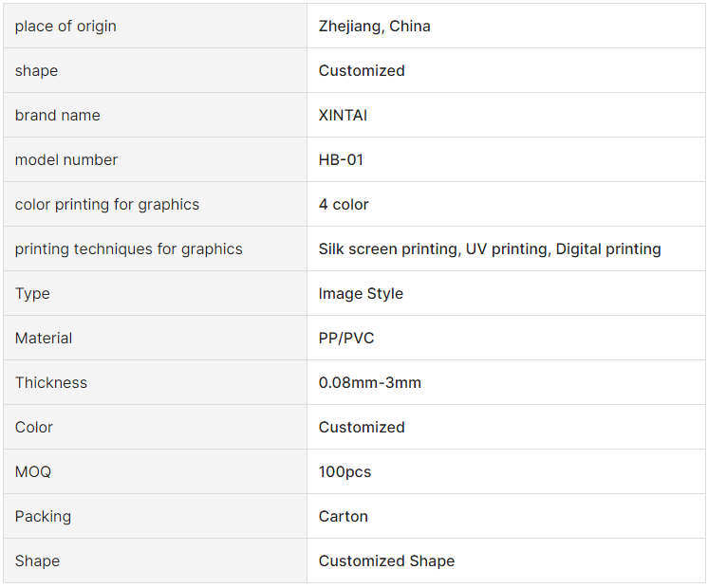Select the 'Customized Shape' value cell
708x588 pixels.
506,560
